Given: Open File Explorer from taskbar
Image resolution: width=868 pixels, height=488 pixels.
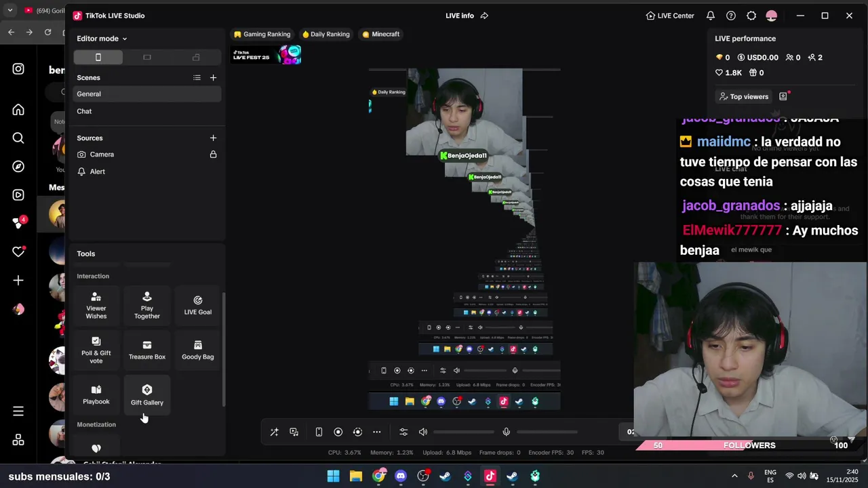Looking at the screenshot, I should (x=355, y=476).
